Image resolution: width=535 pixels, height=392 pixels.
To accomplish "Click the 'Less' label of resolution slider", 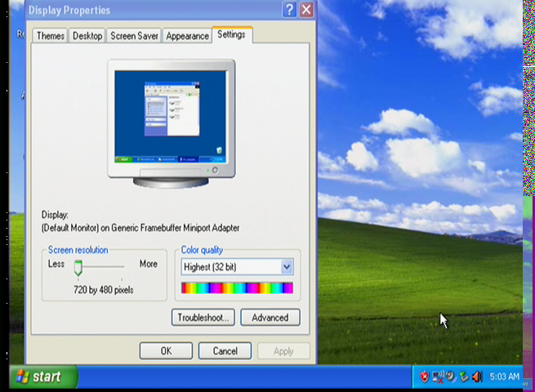I will 56,264.
